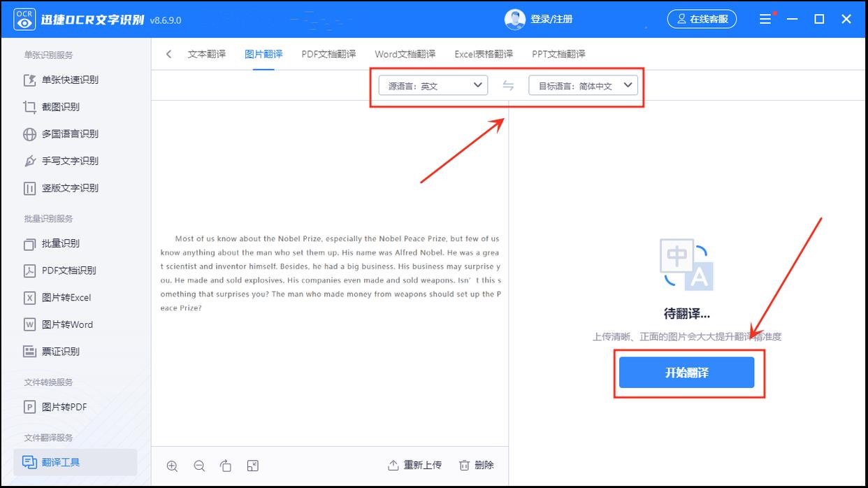Open the hamburger menu in title bar
Viewport: 868px width, 488px height.
click(x=765, y=19)
